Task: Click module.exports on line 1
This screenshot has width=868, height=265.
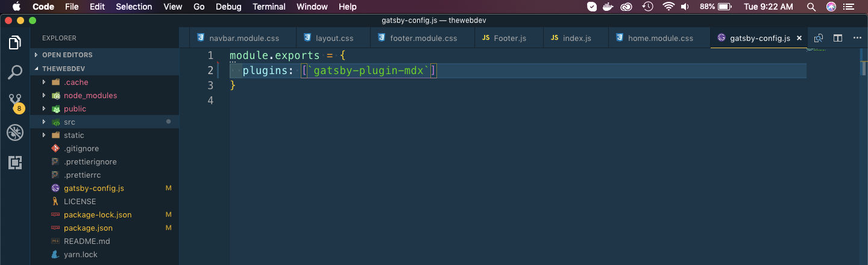Action: pyautogui.click(x=275, y=55)
